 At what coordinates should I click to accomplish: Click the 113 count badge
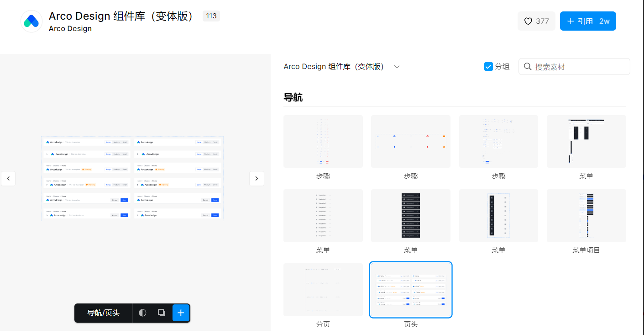[211, 16]
